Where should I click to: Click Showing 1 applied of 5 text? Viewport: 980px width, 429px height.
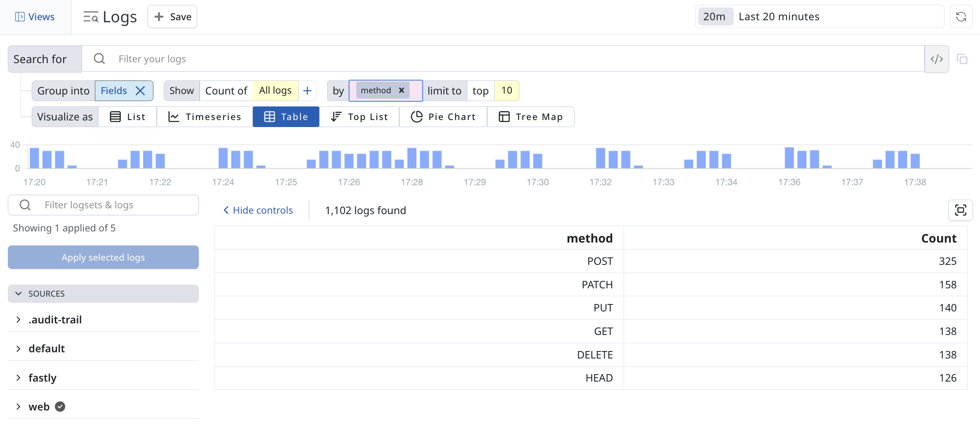pos(64,228)
